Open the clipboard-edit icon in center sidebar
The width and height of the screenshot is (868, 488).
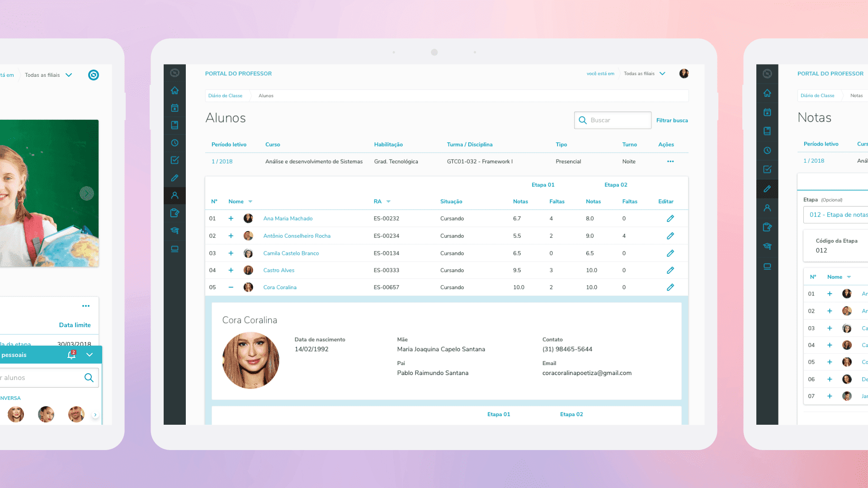175,213
